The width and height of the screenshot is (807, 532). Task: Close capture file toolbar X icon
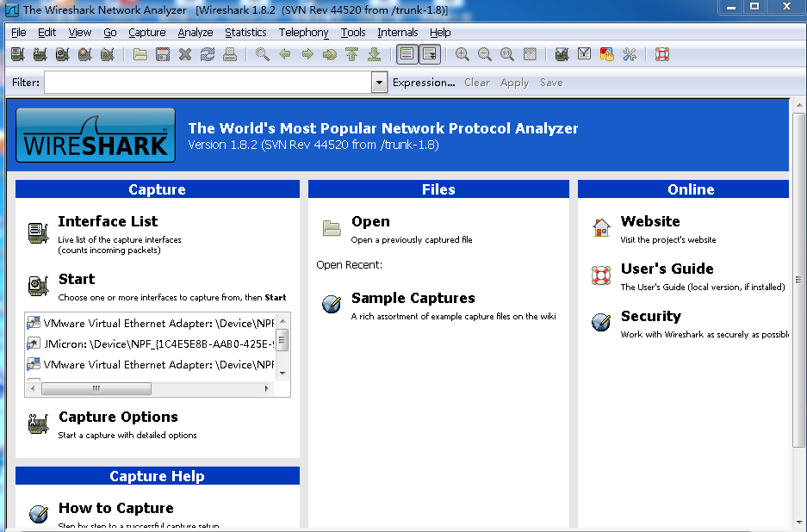pyautogui.click(x=185, y=54)
